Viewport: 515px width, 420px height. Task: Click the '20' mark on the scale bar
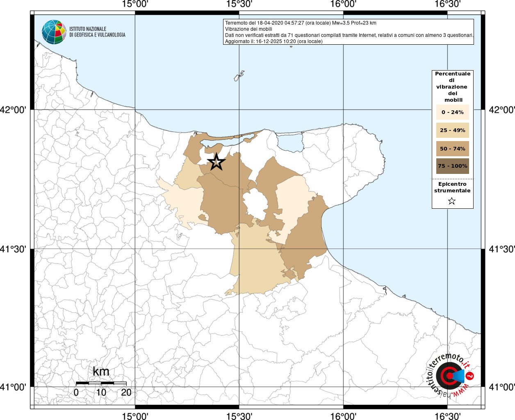pyautogui.click(x=126, y=392)
